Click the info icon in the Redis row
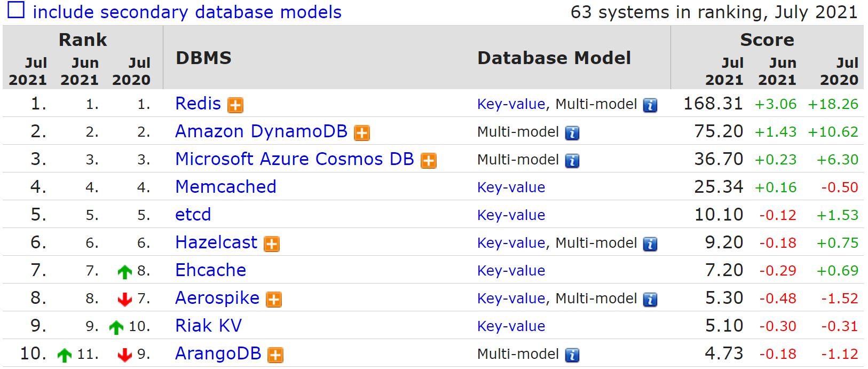This screenshot has height=369, width=868. (650, 105)
